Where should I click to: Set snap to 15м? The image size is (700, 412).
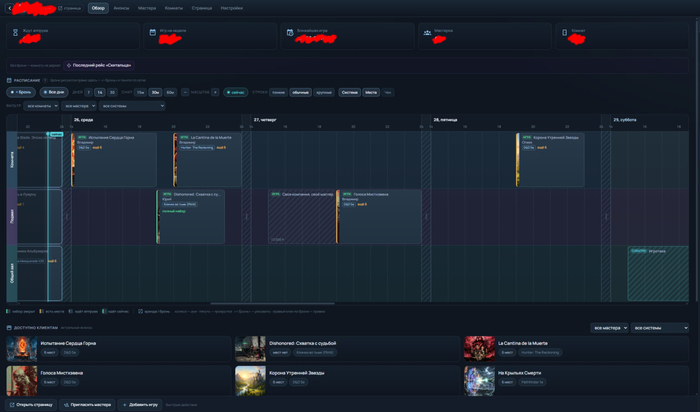coord(141,92)
